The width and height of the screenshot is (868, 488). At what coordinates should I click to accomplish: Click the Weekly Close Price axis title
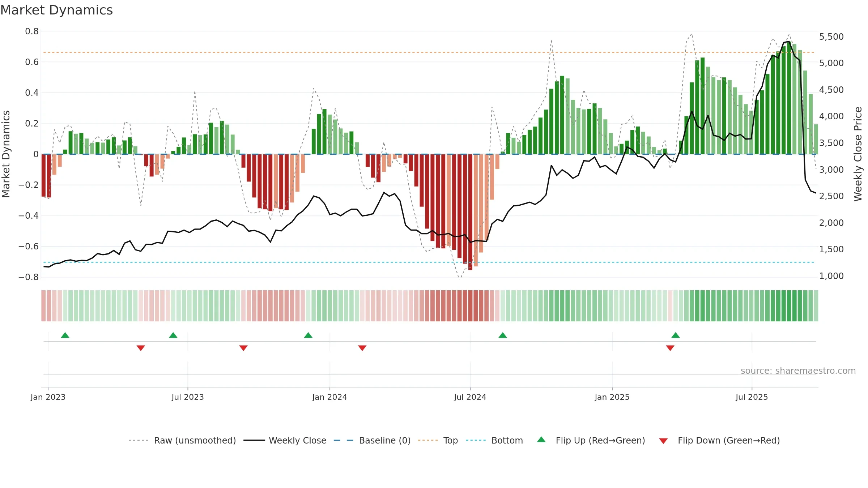(x=858, y=154)
